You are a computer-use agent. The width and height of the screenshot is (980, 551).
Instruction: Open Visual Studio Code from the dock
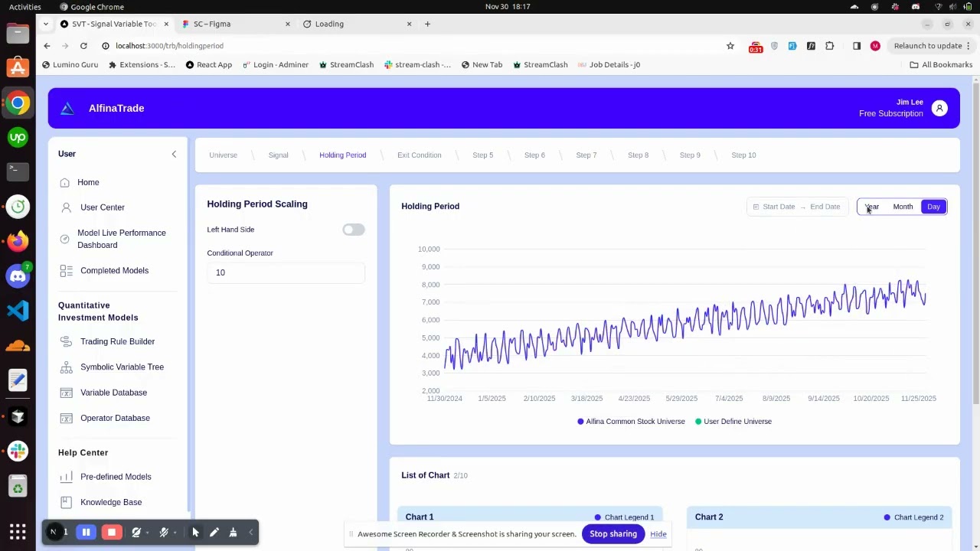click(x=18, y=310)
